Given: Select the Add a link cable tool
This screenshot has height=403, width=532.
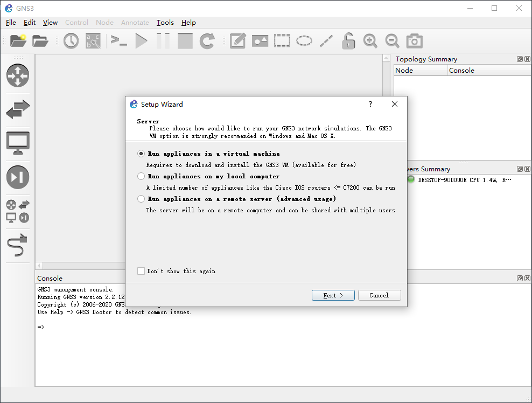Looking at the screenshot, I should [x=17, y=245].
